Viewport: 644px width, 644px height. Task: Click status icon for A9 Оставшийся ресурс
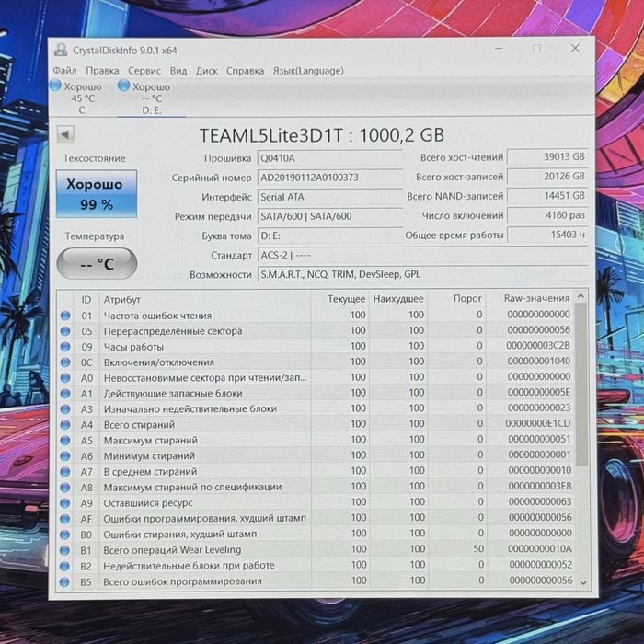(x=65, y=503)
